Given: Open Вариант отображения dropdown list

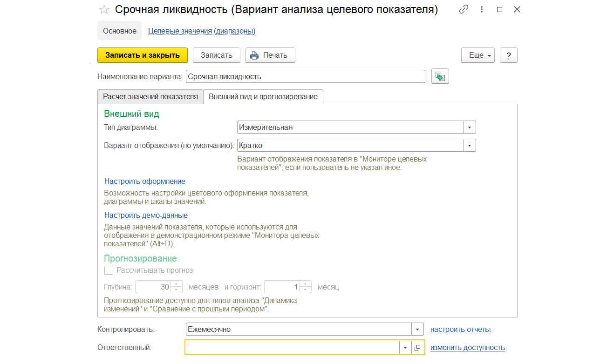Looking at the screenshot, I should tap(470, 146).
